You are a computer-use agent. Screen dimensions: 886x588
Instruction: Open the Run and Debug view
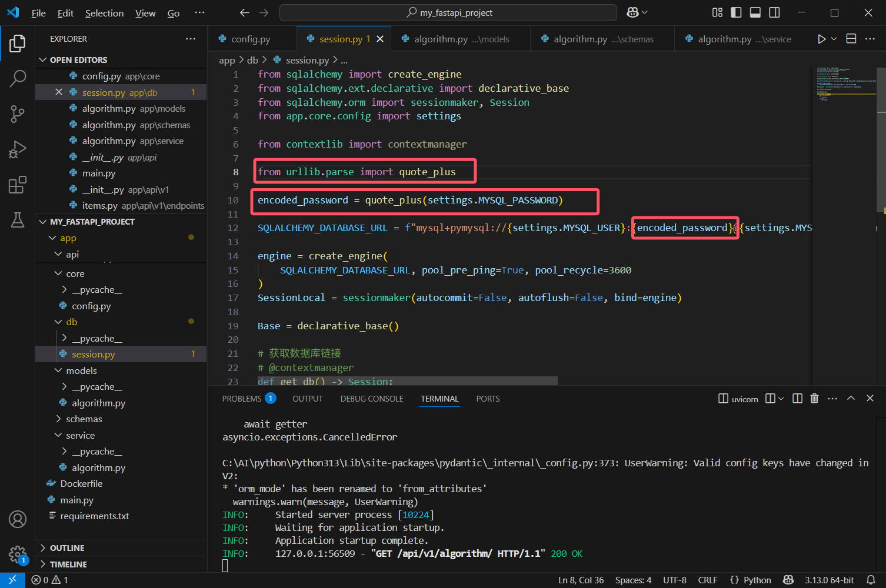coord(18,149)
